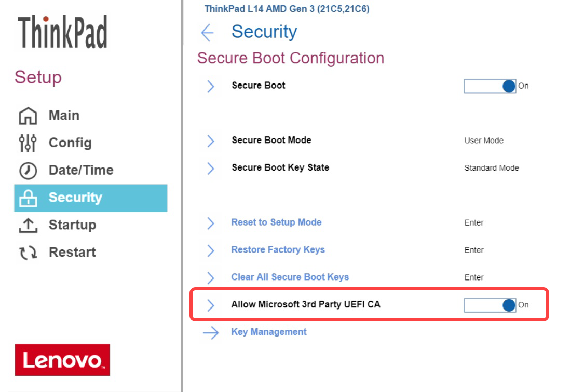Expand the Secure Boot Mode chevron
Screen dimensions: 584x392
(210, 141)
